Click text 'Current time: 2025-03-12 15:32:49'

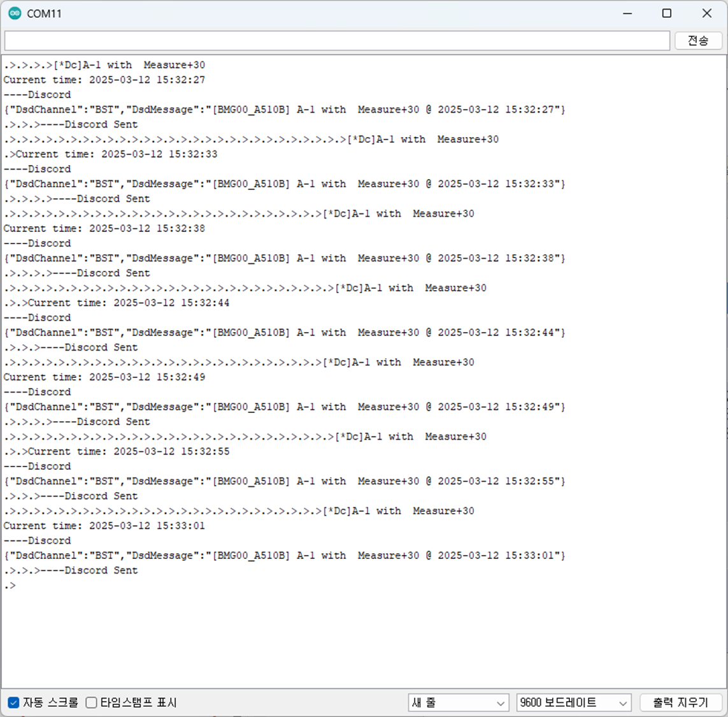click(x=104, y=377)
